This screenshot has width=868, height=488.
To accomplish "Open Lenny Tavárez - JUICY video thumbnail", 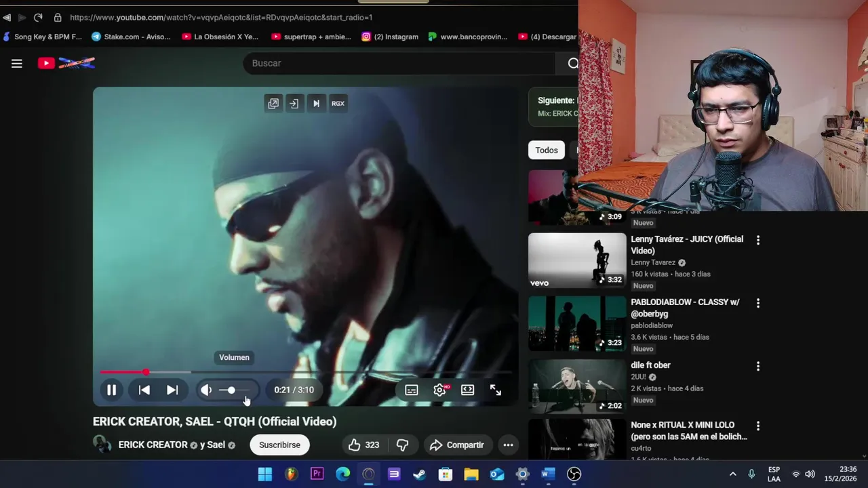I will pos(577,260).
